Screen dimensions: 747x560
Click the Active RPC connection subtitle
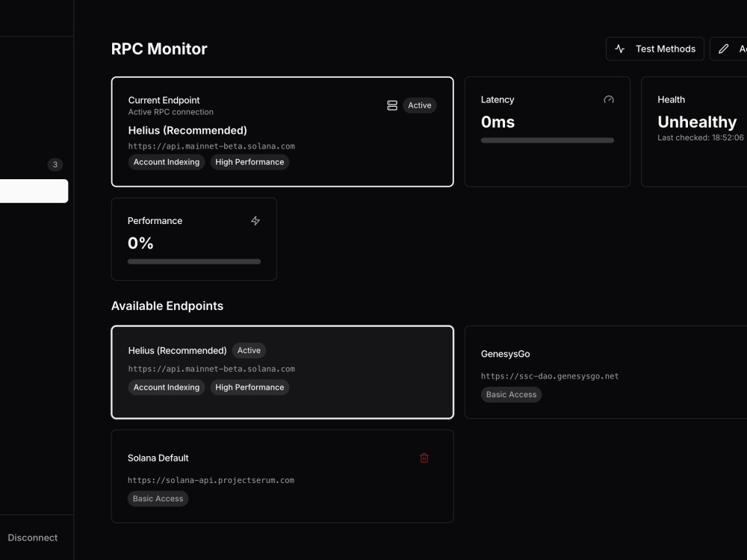coord(170,112)
